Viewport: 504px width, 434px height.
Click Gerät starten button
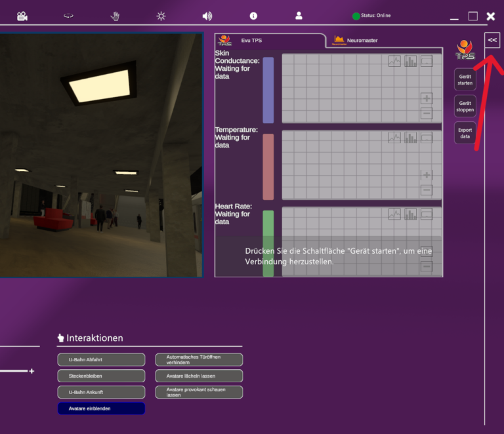465,79
